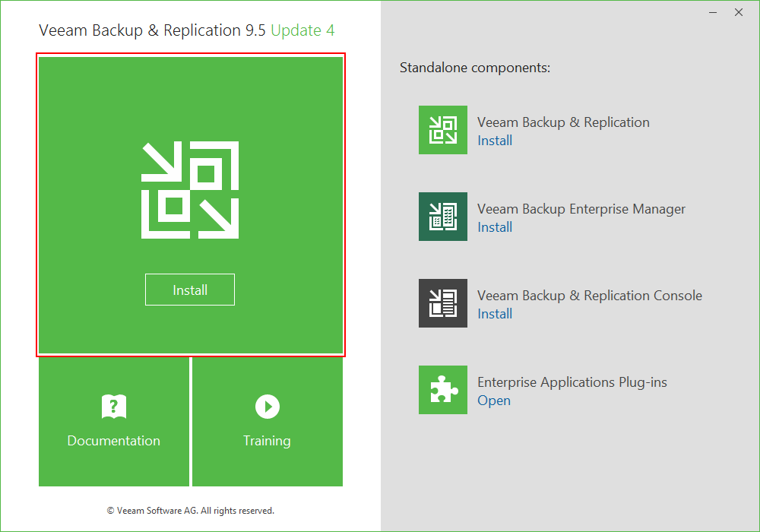Click the Enterprise Applications Plug-ins puzzle icon
The width and height of the screenshot is (760, 532).
443,390
